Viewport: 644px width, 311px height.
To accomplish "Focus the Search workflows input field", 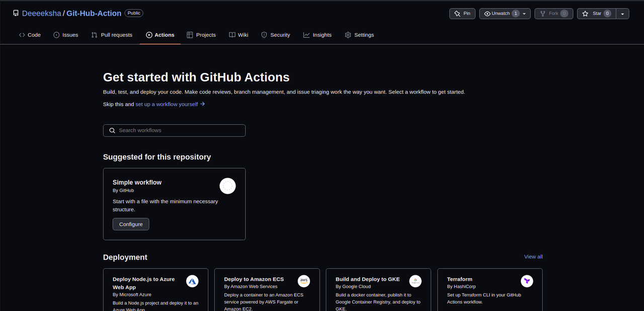I will tap(174, 130).
